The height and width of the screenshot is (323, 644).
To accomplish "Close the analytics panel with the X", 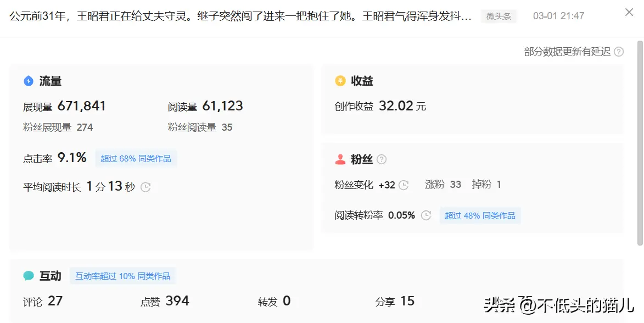I will [629, 12].
